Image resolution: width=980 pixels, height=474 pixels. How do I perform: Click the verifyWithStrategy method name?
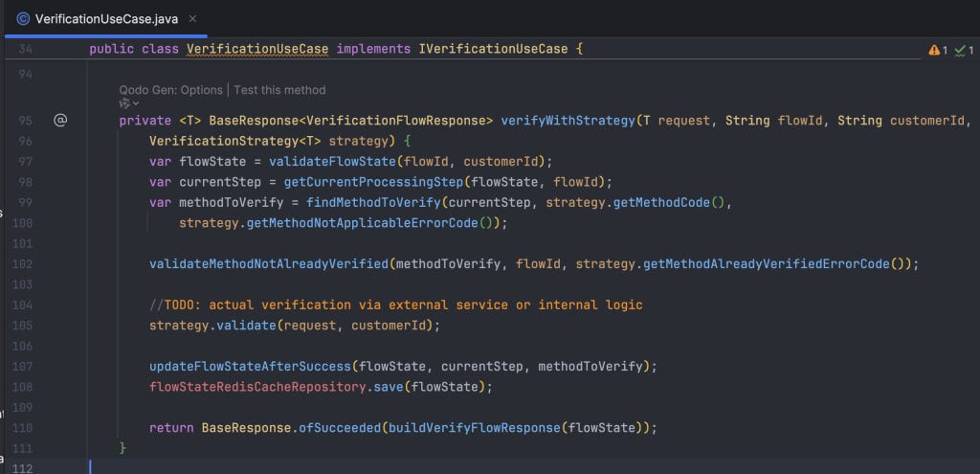click(x=568, y=121)
